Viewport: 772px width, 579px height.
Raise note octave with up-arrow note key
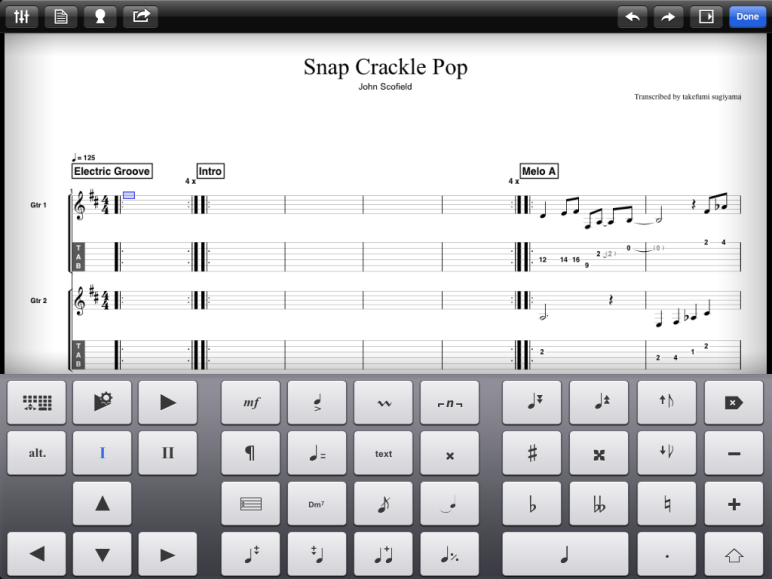click(x=599, y=402)
